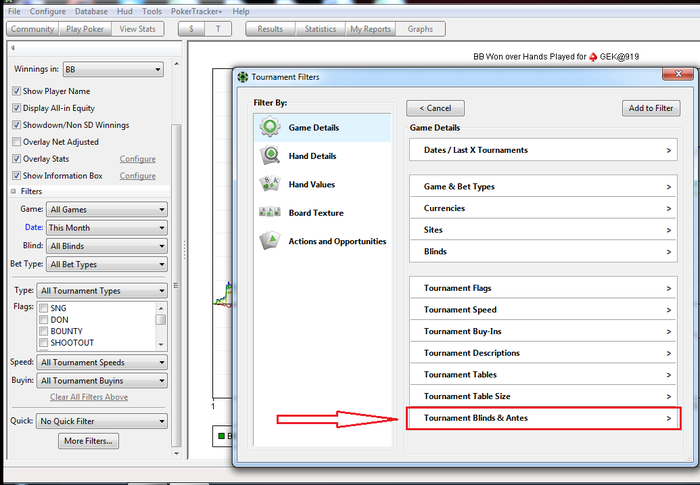Viewport: 700px width, 485px height.
Task: Open the Configure menu
Action: coord(48,12)
